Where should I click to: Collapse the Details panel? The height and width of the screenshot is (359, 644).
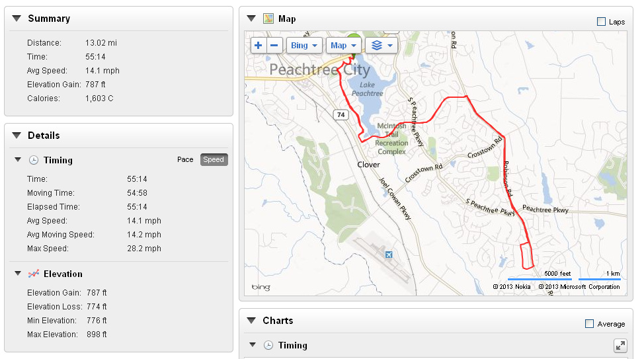[17, 136]
